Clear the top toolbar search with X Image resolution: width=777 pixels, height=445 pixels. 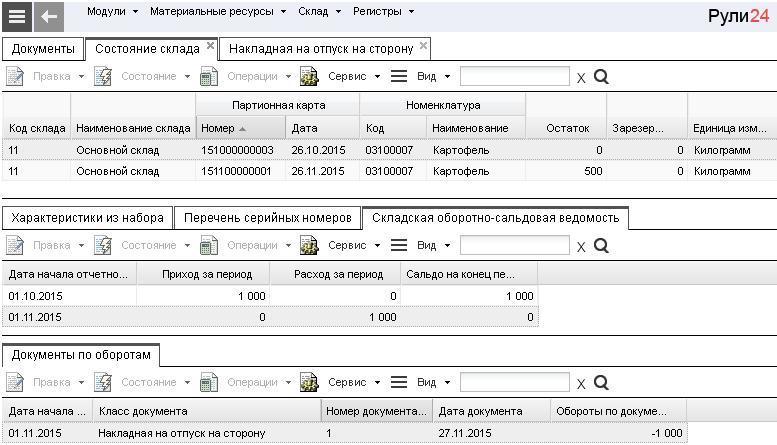pyautogui.click(x=581, y=78)
